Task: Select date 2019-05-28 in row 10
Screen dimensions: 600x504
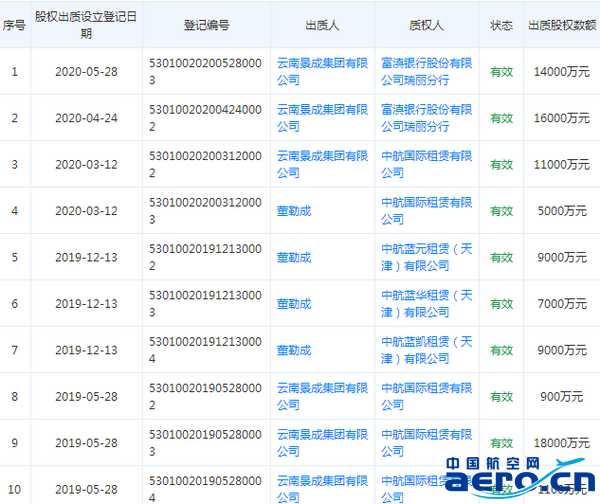Action: pos(86,489)
